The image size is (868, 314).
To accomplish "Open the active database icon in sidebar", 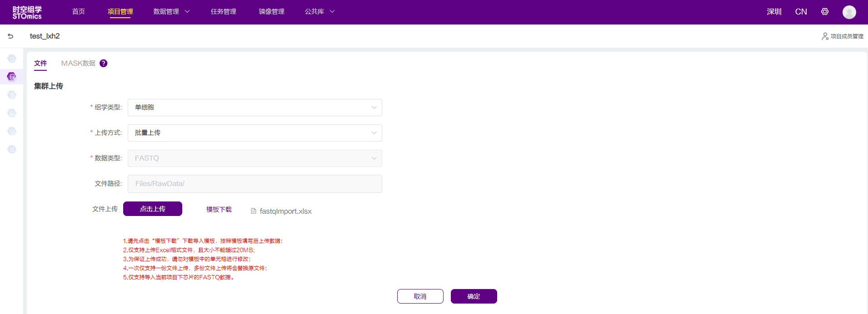I will (12, 77).
